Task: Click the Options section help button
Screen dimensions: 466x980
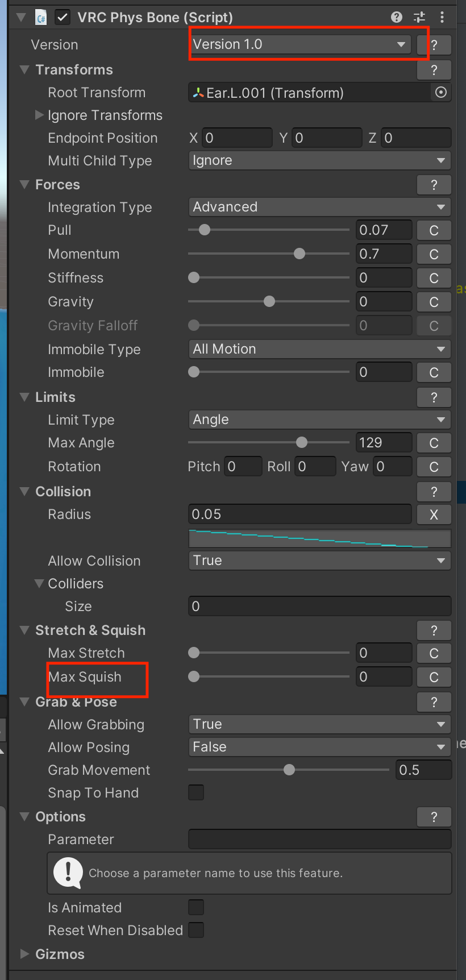Action: pyautogui.click(x=434, y=817)
